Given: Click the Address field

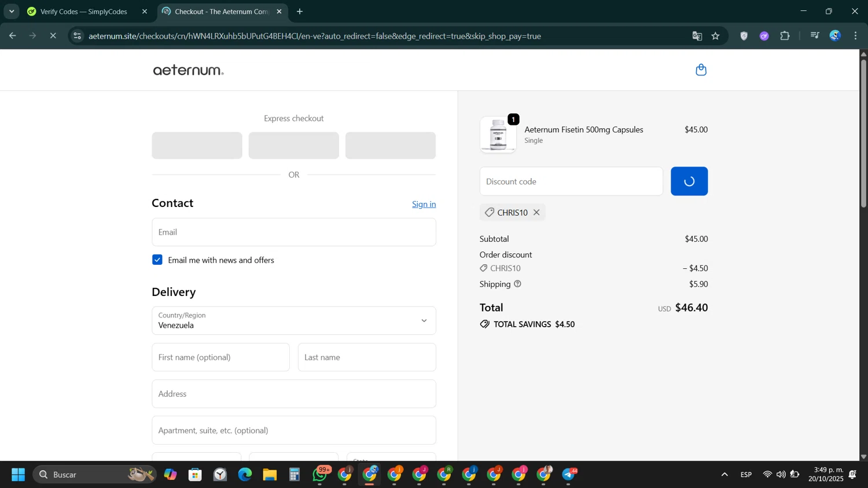Looking at the screenshot, I should click(x=294, y=394).
